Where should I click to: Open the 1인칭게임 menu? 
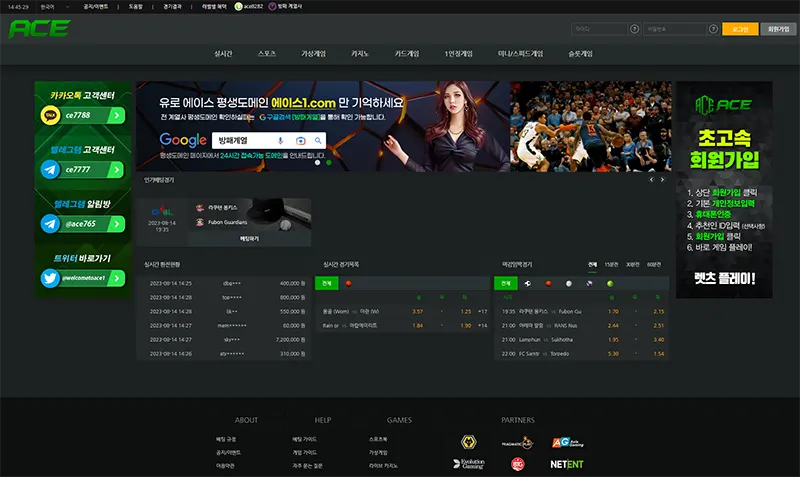click(x=458, y=54)
